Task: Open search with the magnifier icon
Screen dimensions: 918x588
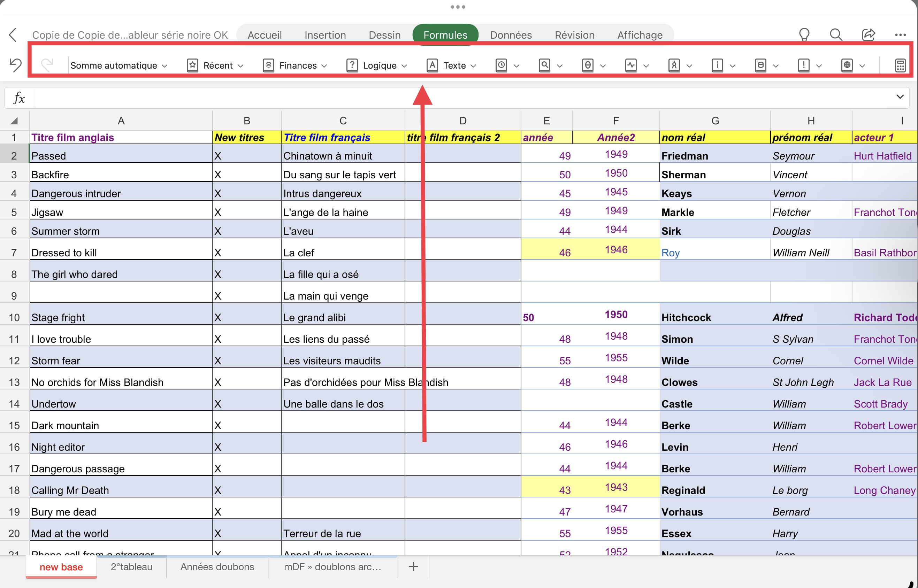Action: click(836, 35)
